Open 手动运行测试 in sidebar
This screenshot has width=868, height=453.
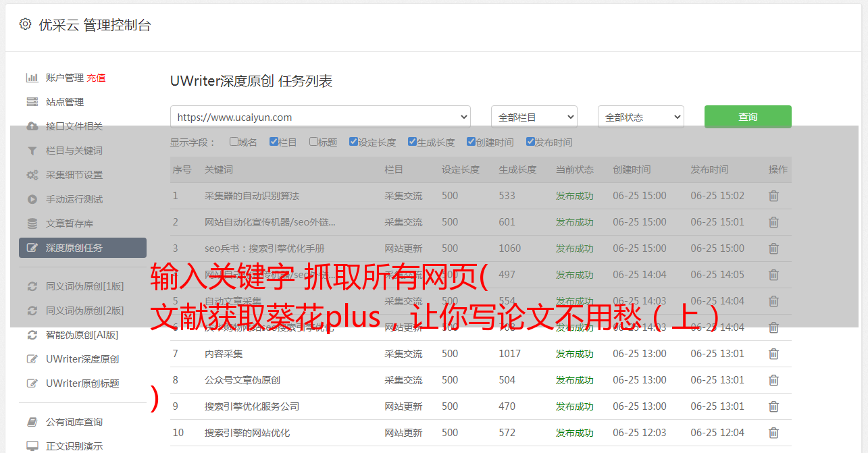tap(74, 199)
